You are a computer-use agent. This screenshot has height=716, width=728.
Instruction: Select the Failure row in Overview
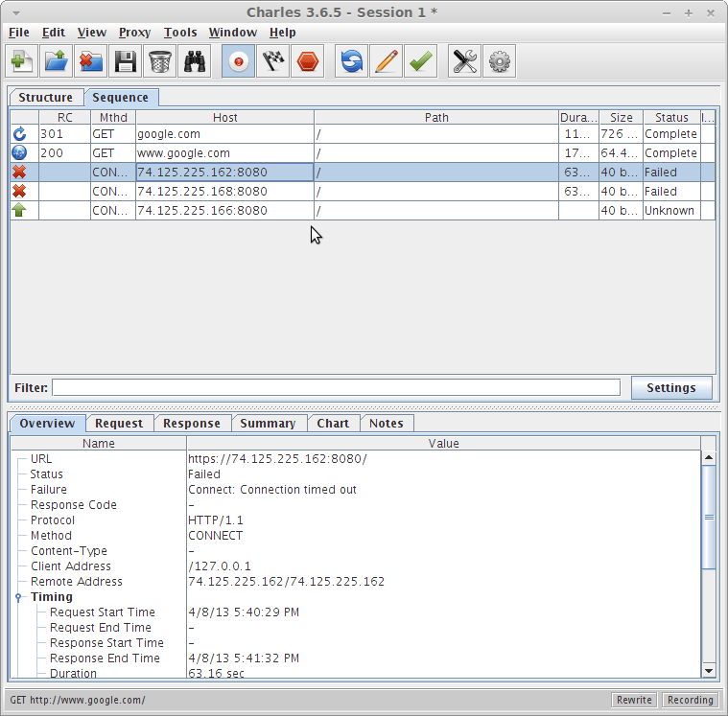click(x=356, y=490)
